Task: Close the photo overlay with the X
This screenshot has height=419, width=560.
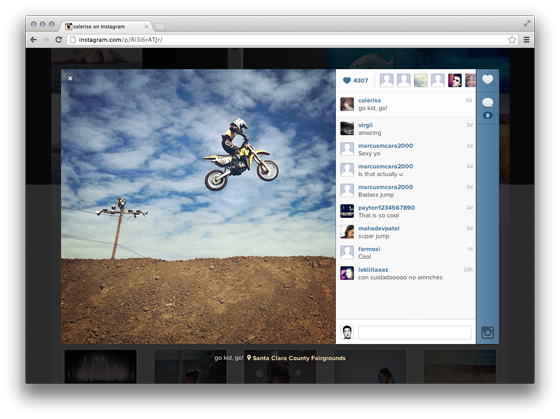Action: [70, 78]
